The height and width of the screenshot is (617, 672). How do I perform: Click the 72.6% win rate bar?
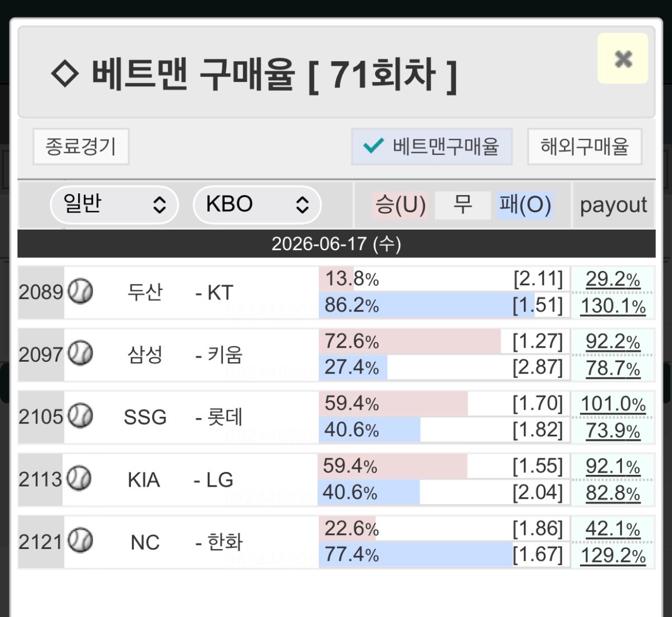tap(410, 341)
